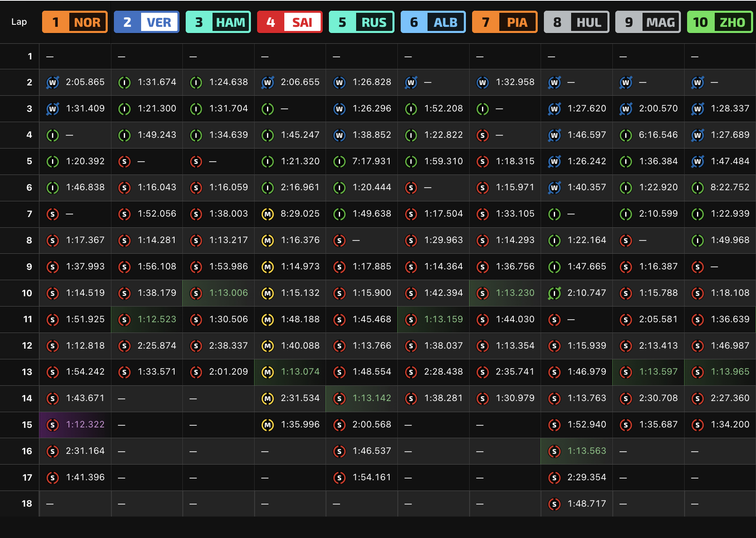
Task: Click HAM's 1:13.006 lap 10 time
Action: (x=229, y=293)
